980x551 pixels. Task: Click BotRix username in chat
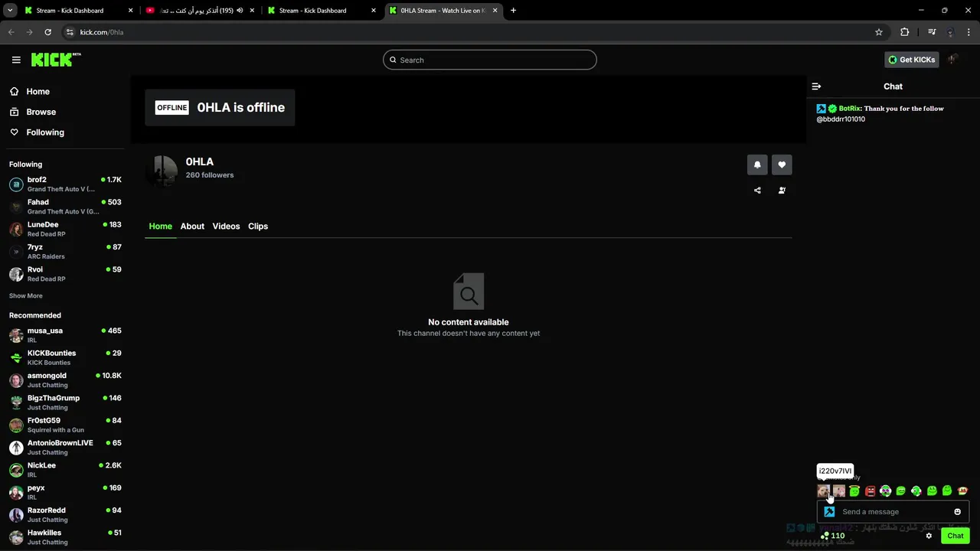850,109
